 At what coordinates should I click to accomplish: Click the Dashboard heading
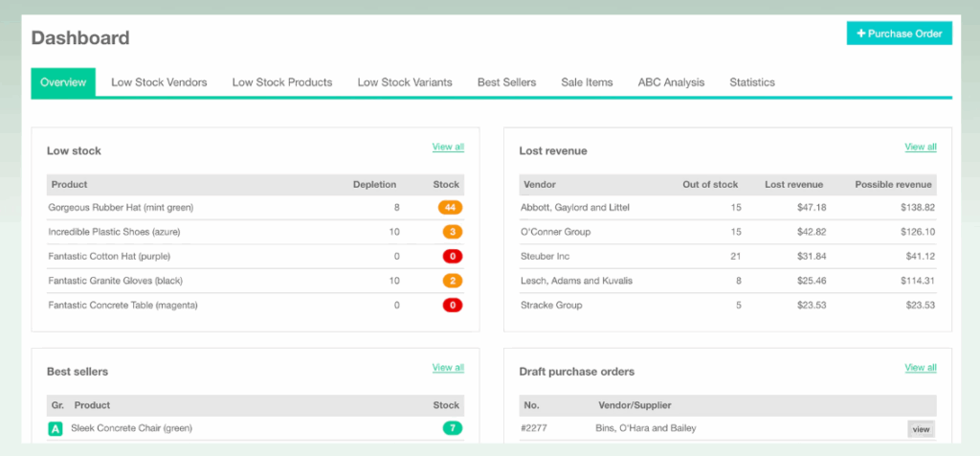click(x=80, y=38)
